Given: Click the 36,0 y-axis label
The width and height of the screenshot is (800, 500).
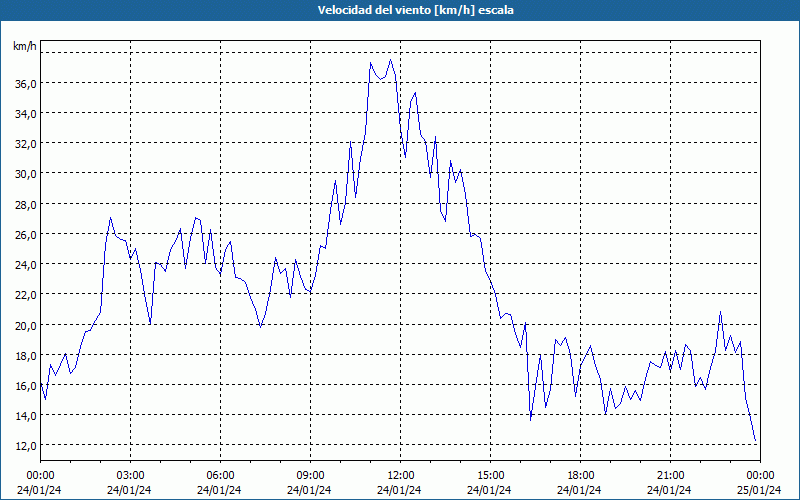Looking at the screenshot, I should [26, 84].
